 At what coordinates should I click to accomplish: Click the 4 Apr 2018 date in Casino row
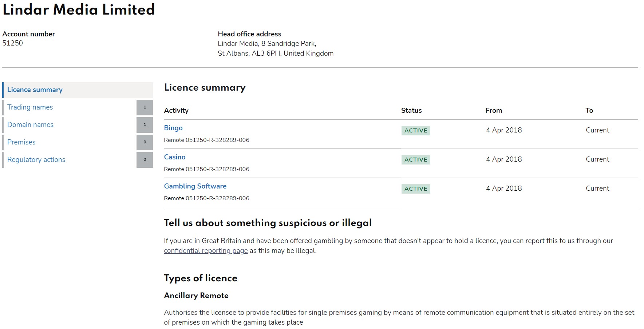pyautogui.click(x=504, y=159)
